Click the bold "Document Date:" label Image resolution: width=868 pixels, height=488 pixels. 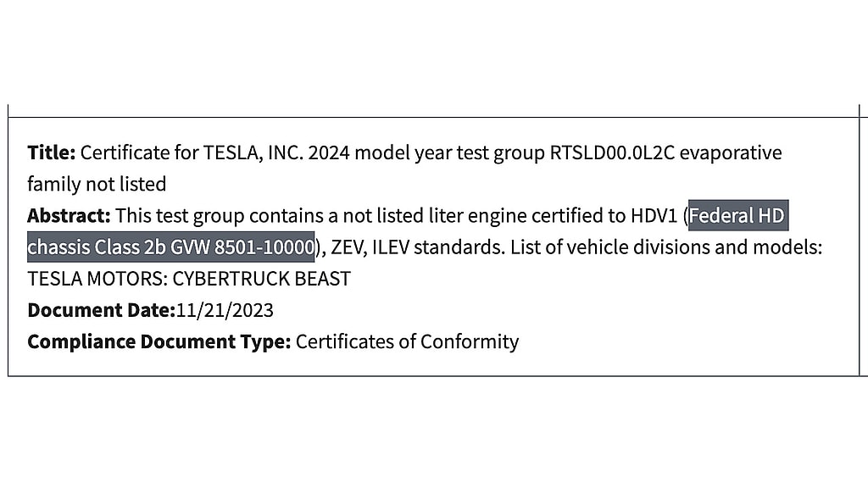coord(101,310)
